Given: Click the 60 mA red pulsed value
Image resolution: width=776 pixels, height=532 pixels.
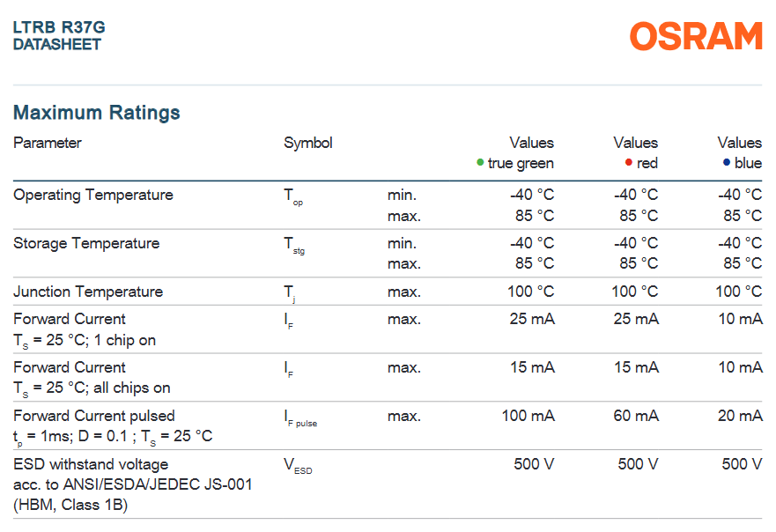Looking at the screenshot, I should (x=635, y=416).
